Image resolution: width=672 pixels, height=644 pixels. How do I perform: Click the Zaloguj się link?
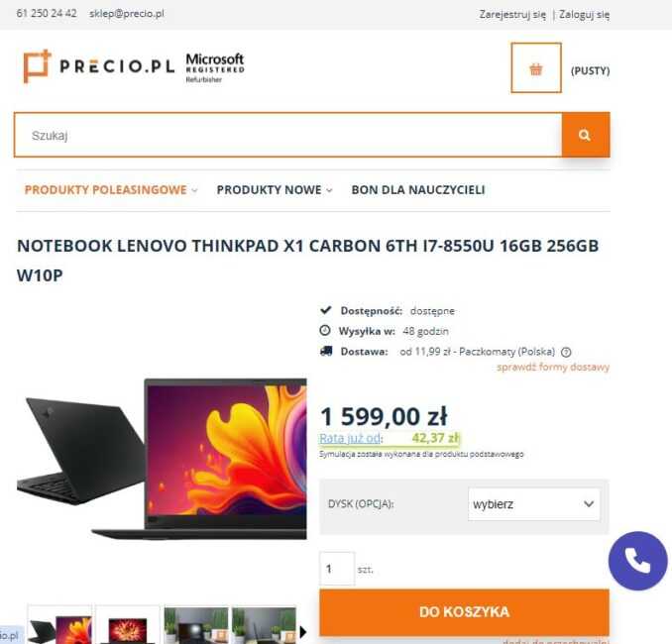pyautogui.click(x=584, y=15)
